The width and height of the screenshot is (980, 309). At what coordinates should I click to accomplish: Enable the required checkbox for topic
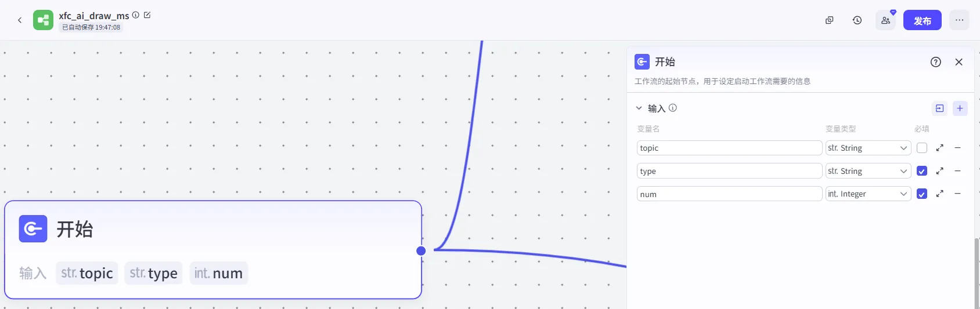click(x=921, y=148)
